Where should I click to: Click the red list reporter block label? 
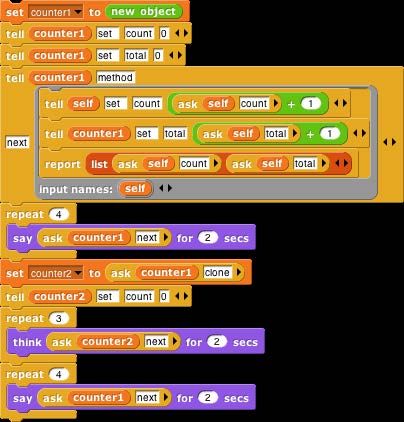(x=99, y=164)
